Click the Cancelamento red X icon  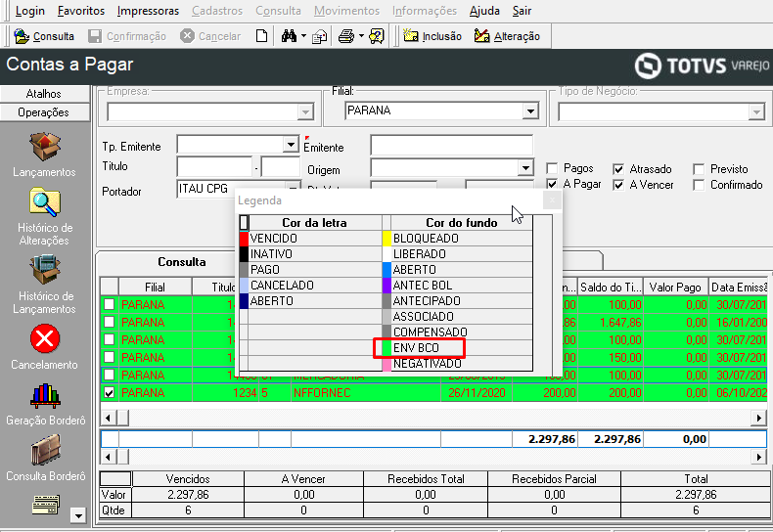click(x=45, y=338)
